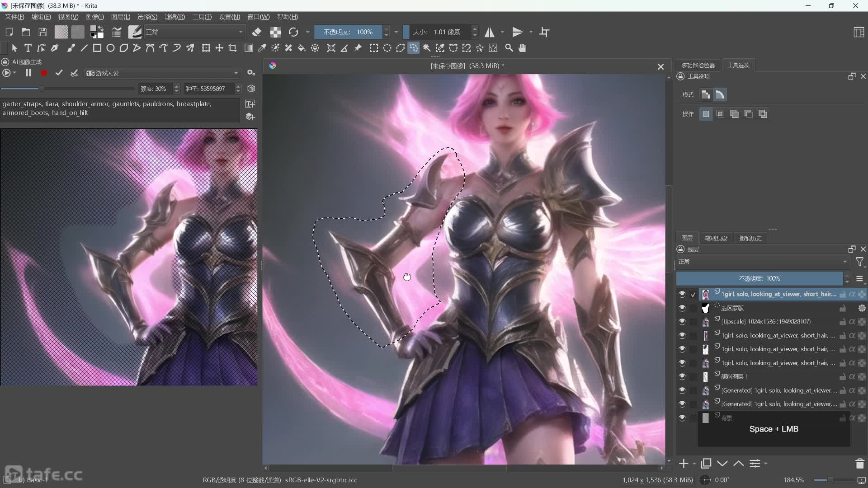Open the 游戏人设 style preset dropdown

pyautogui.click(x=162, y=73)
